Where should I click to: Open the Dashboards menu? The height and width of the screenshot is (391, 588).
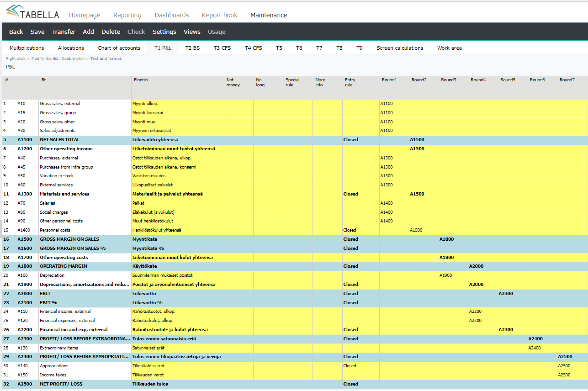(x=172, y=15)
